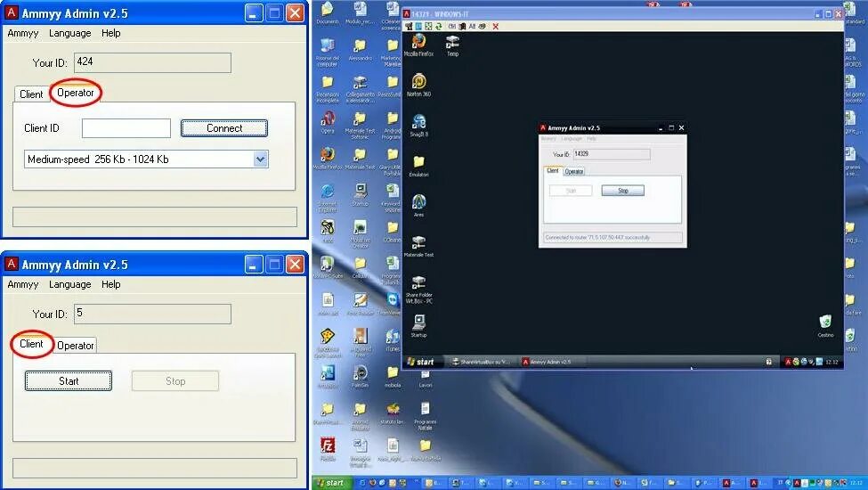Click the Ctrl key icon in viewer toolbar
868x490 pixels.
click(x=451, y=26)
